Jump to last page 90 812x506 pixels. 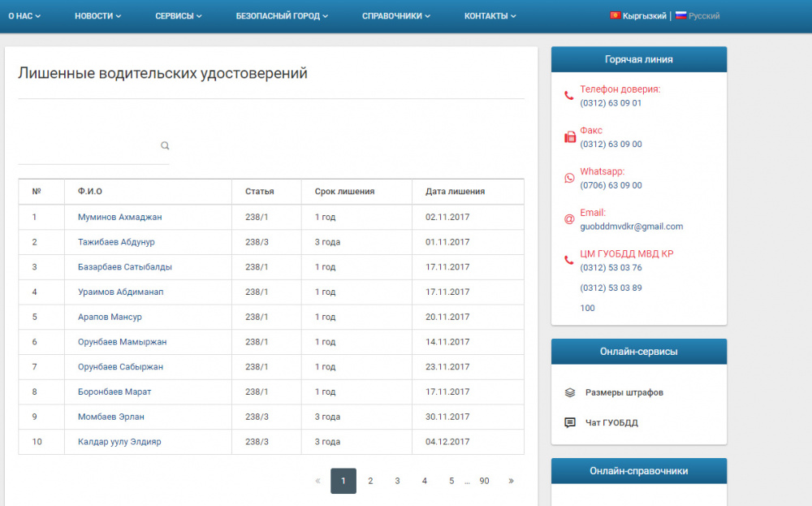click(x=484, y=481)
